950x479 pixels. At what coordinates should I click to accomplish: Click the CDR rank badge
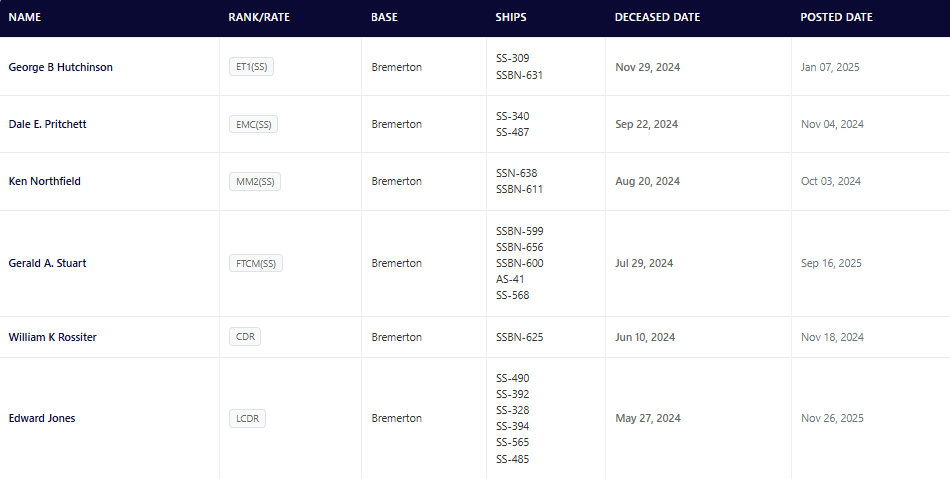245,337
